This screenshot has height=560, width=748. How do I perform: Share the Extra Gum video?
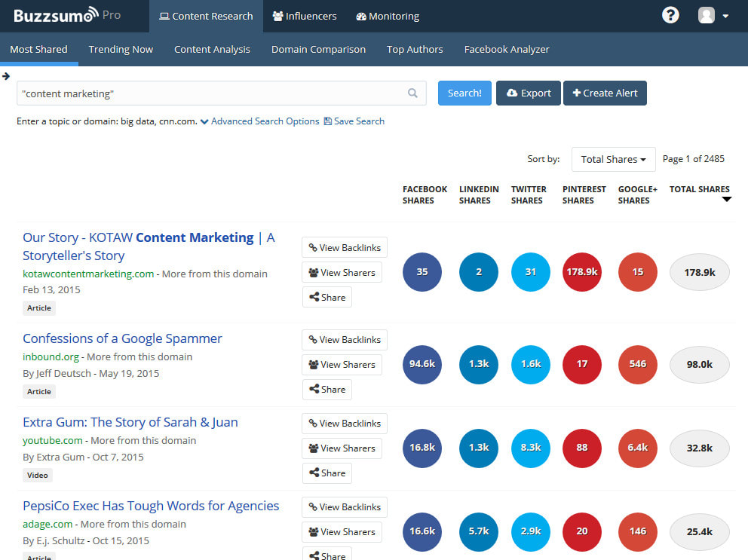327,473
